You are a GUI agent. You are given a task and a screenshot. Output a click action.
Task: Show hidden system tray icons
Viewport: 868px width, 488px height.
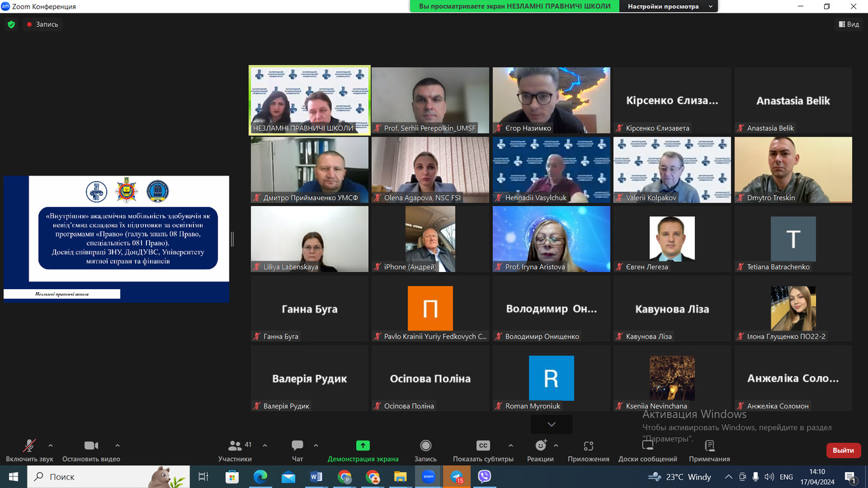[728, 477]
